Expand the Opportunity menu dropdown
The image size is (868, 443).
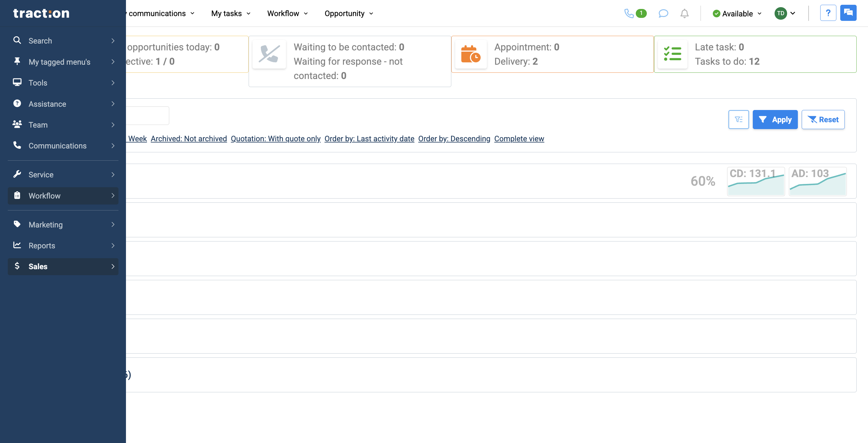[349, 13]
